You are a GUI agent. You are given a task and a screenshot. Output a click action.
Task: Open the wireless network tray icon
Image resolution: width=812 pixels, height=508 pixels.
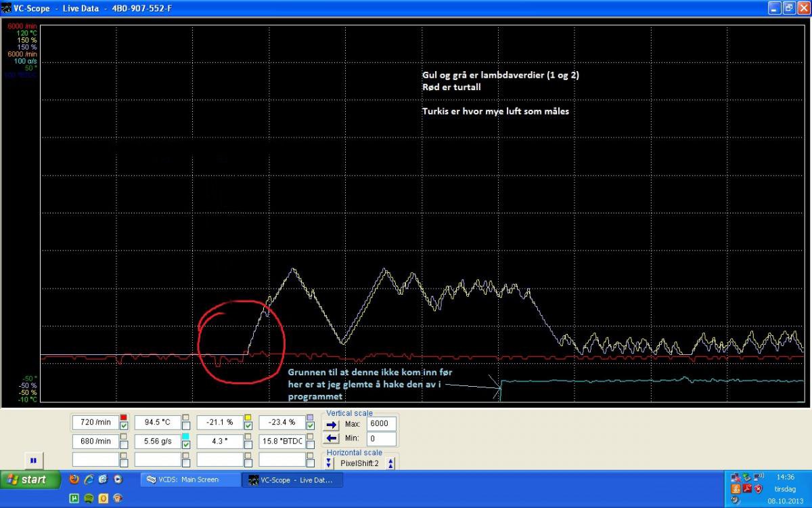click(759, 477)
